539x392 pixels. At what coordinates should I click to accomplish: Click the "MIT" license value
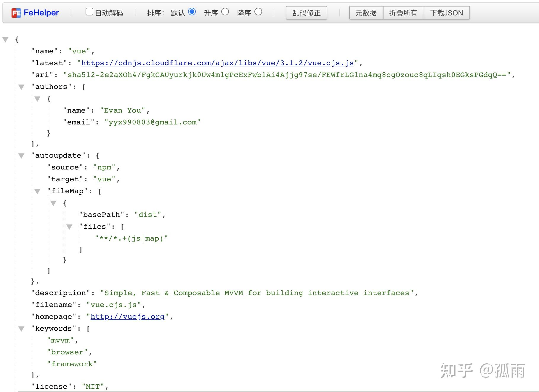pyautogui.click(x=93, y=386)
